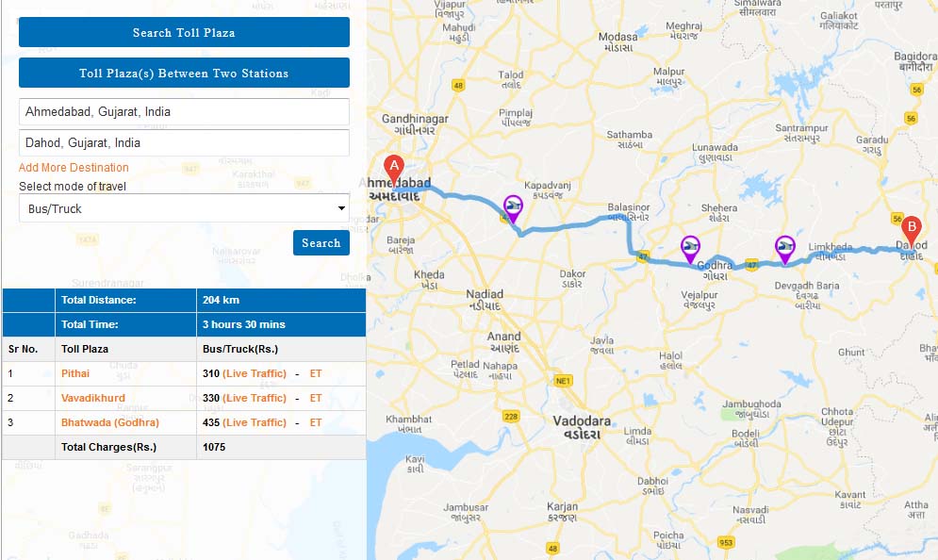Viewport: 938px width, 560px height.
Task: Click the Add More Destination link
Action: pos(74,168)
